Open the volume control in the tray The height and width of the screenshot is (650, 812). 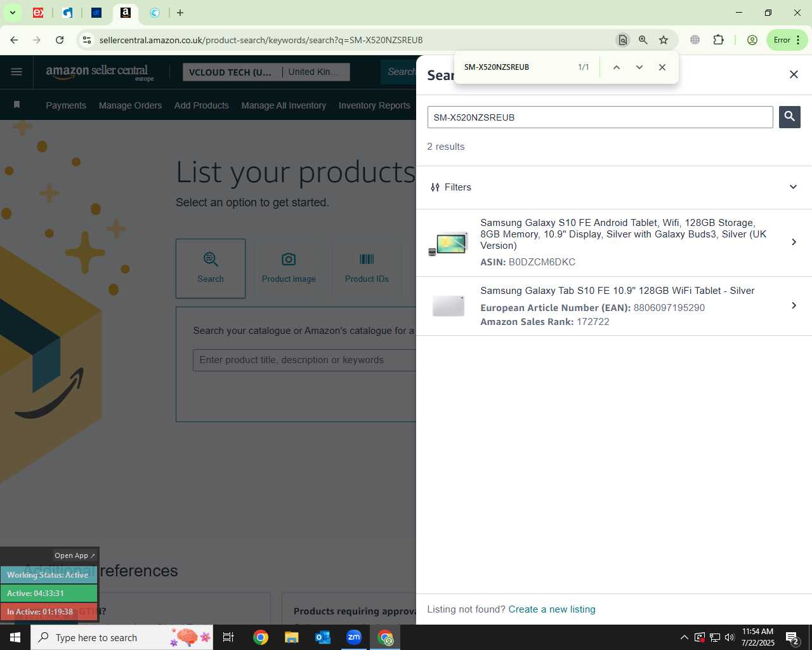(730, 637)
